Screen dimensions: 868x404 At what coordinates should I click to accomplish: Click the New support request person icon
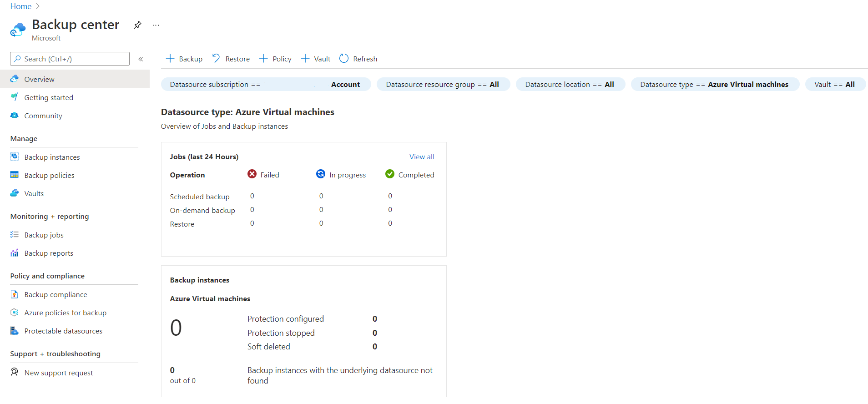15,372
